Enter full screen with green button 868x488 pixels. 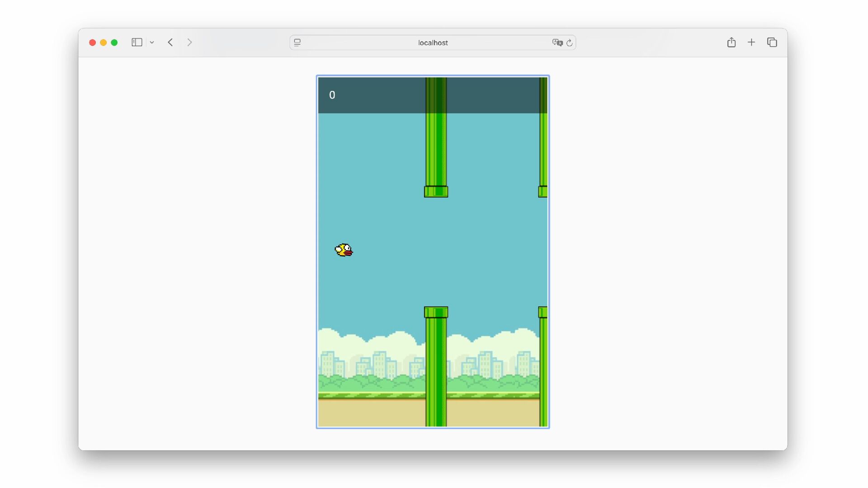[114, 42]
